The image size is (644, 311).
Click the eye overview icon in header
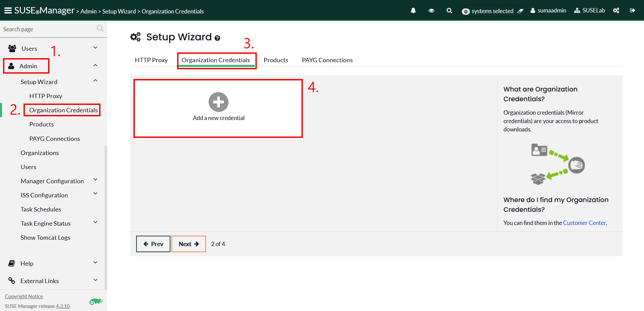coord(431,11)
